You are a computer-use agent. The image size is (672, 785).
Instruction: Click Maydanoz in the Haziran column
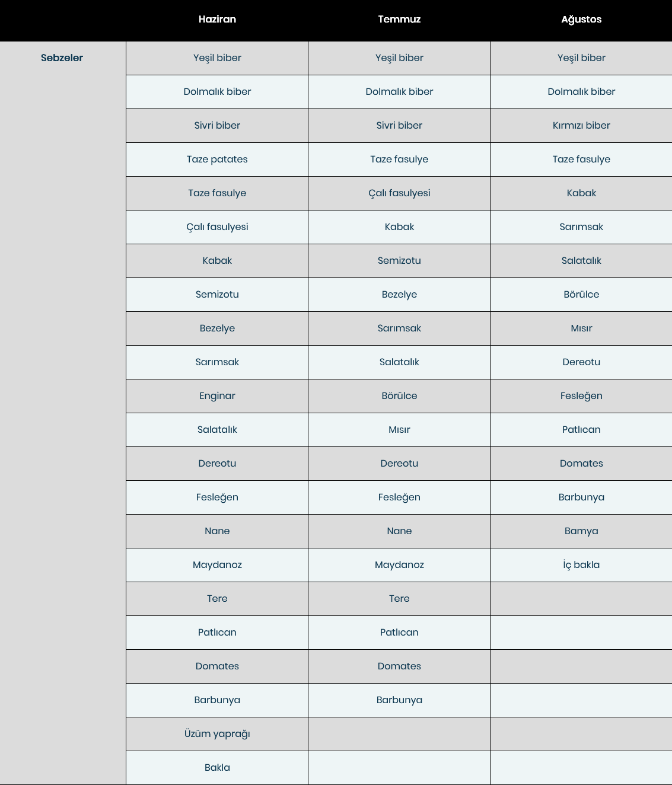click(217, 565)
